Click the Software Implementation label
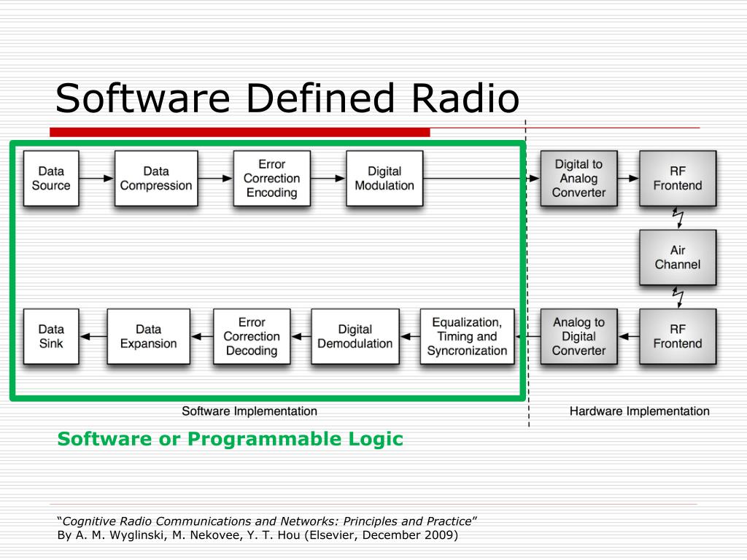747x560 pixels. [x=249, y=411]
